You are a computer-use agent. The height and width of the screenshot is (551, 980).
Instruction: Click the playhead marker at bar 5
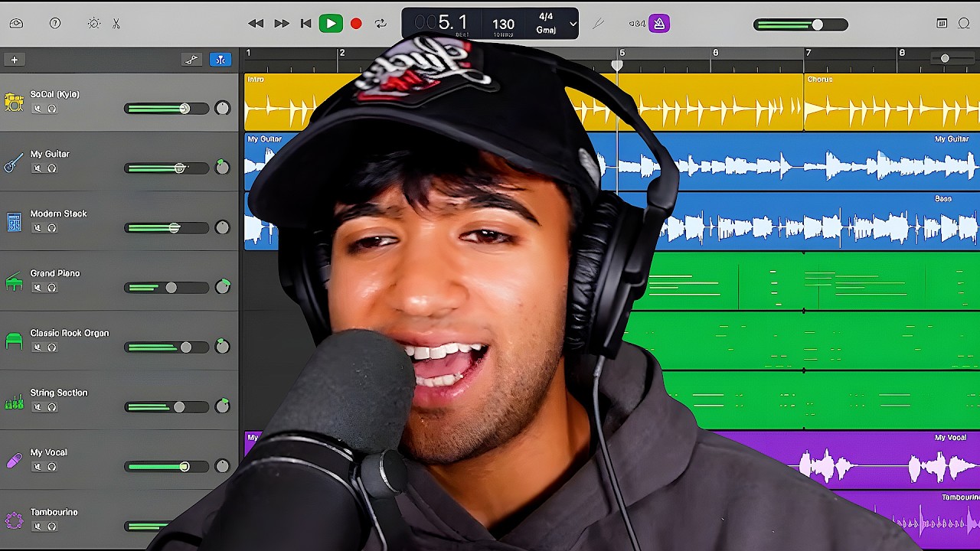[x=617, y=66]
